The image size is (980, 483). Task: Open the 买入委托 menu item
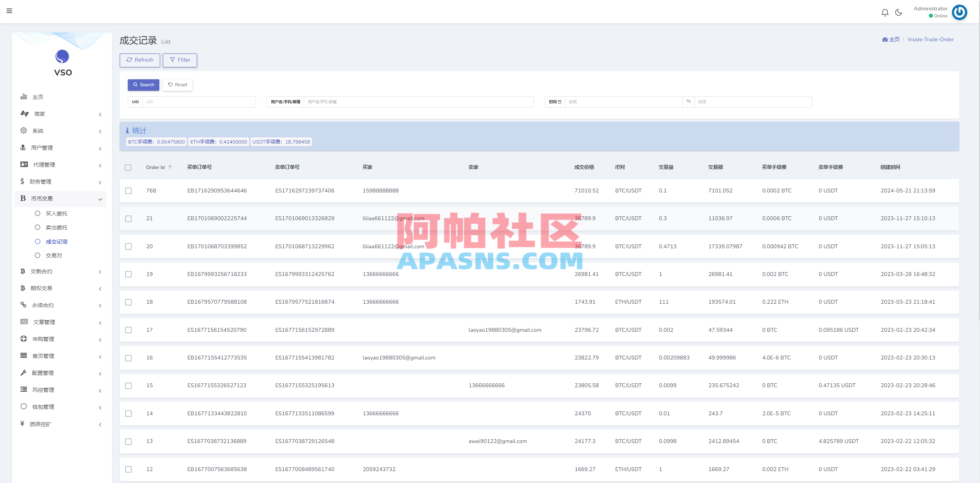coord(57,213)
